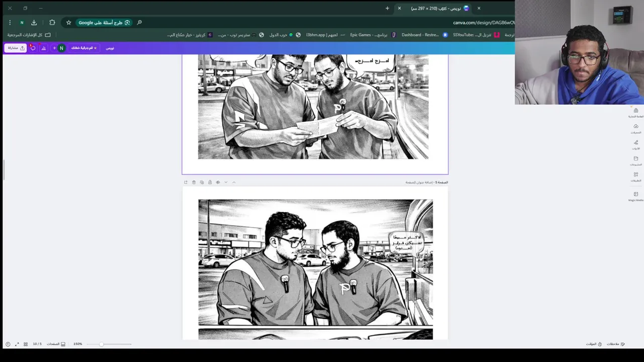Image resolution: width=644 pixels, height=362 pixels.
Task: Click the design title in Canva header
Action: tap(110, 48)
